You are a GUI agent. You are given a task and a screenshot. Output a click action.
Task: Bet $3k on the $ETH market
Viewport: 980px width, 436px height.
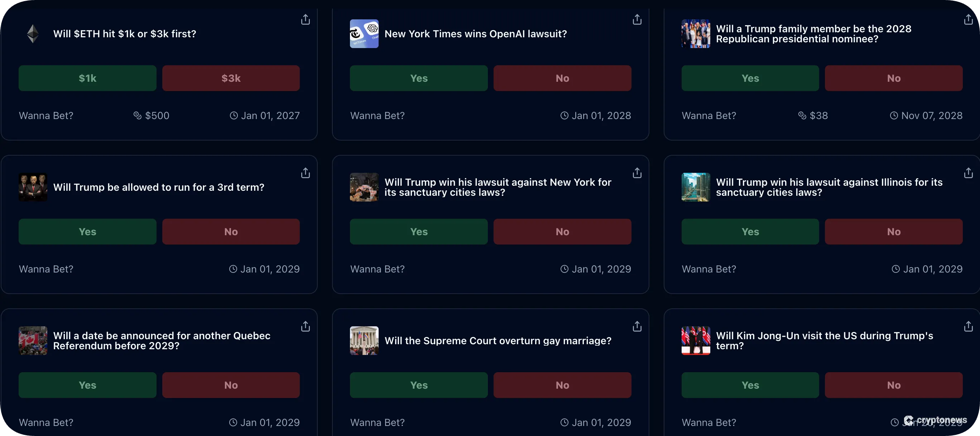tap(231, 78)
